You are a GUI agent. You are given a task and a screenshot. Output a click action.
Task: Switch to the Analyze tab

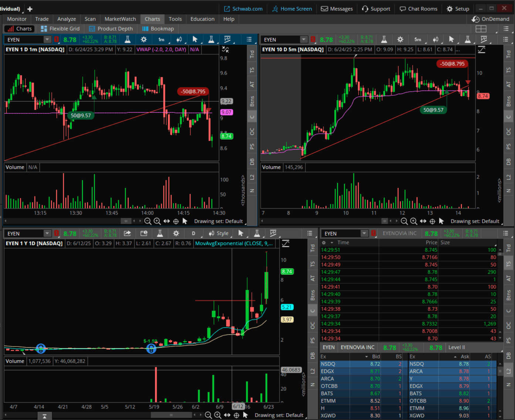pyautogui.click(x=67, y=19)
